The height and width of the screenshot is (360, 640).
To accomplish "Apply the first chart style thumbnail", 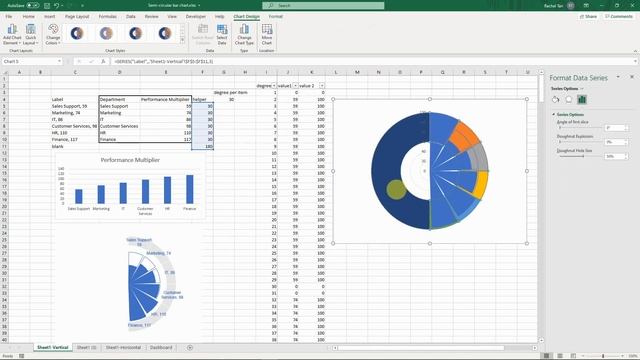I will [x=77, y=33].
